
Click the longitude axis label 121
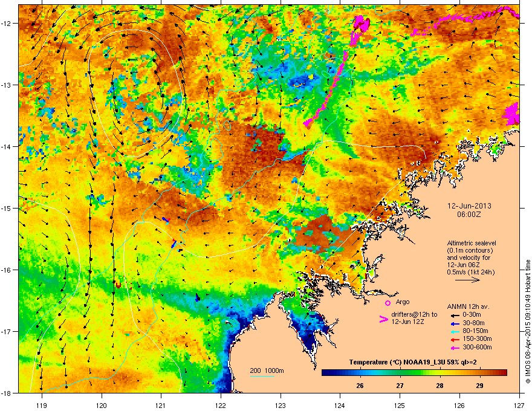[161, 405]
